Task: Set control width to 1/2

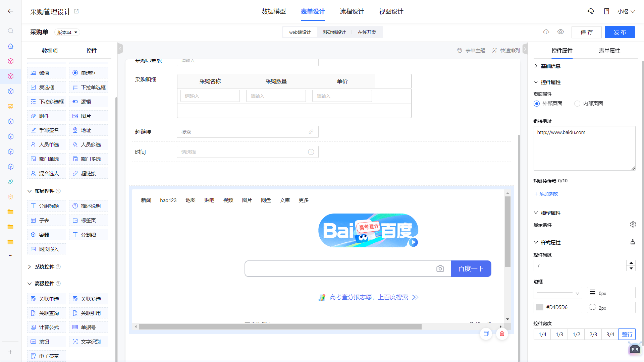Action: [576, 334]
